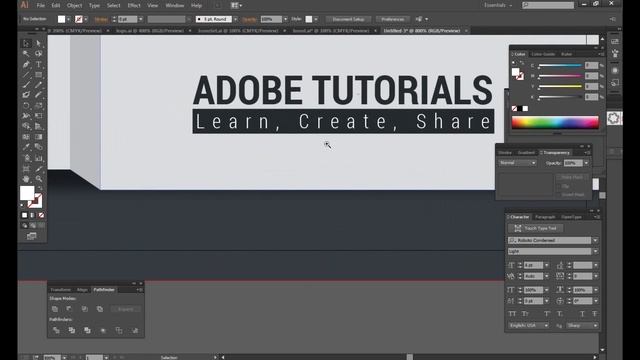The height and width of the screenshot is (360, 640).
Task: Select the Selection (black arrow) tool
Action: coord(26,43)
